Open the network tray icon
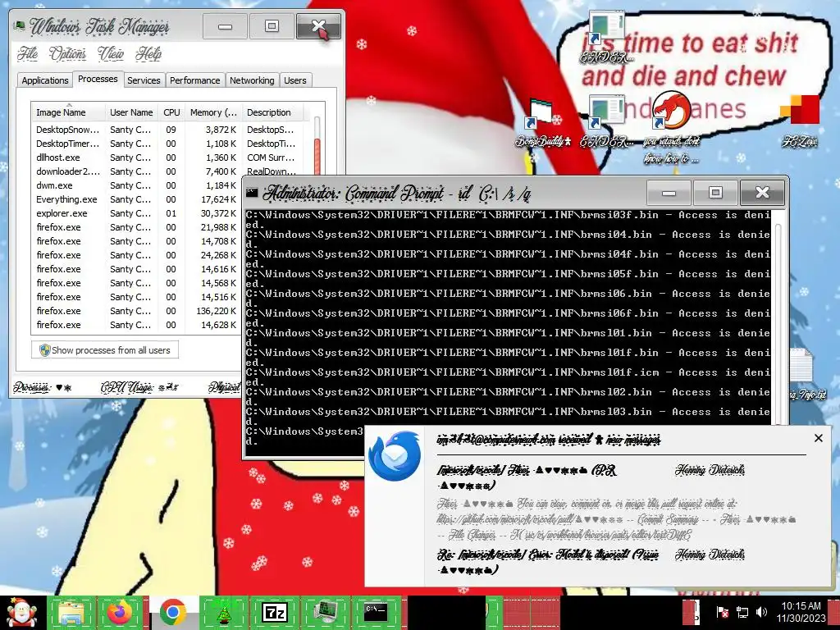 click(742, 612)
